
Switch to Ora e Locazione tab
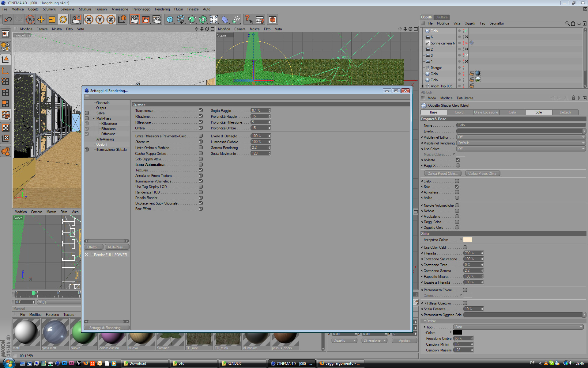point(486,112)
